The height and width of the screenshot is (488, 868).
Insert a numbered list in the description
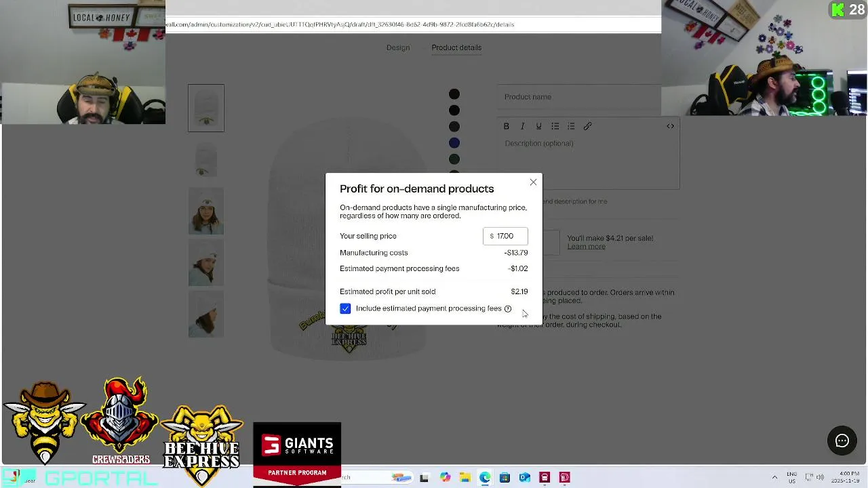click(571, 126)
